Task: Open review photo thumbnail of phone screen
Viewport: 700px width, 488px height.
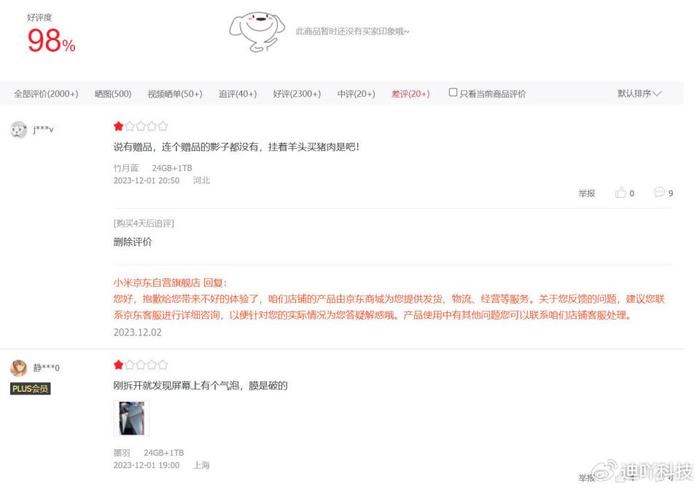Action: click(131, 418)
